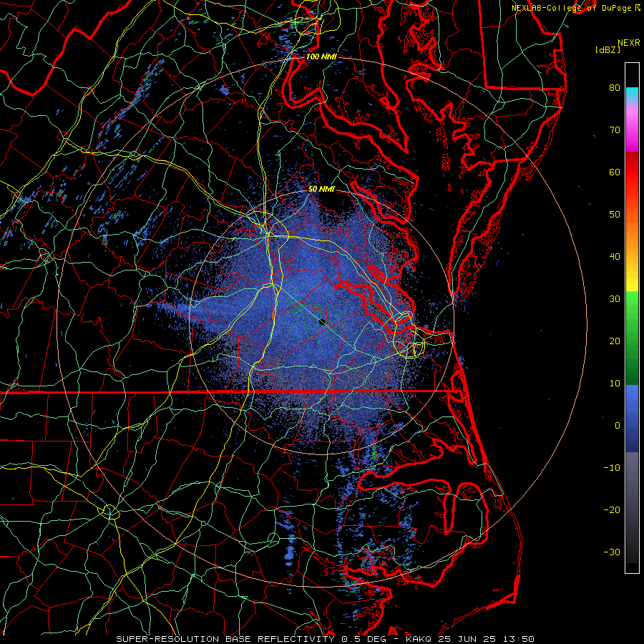Click the blue segment of the color bar

tap(632, 418)
